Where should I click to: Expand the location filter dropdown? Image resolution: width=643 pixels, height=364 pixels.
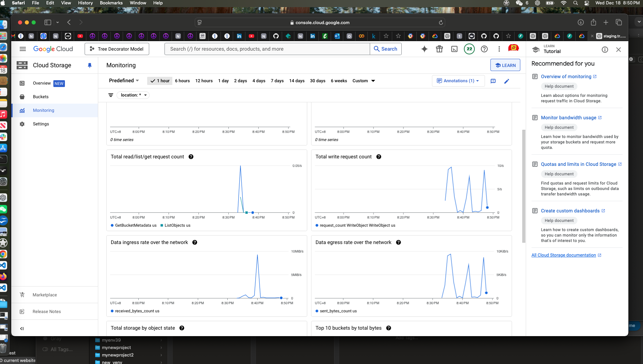click(133, 95)
